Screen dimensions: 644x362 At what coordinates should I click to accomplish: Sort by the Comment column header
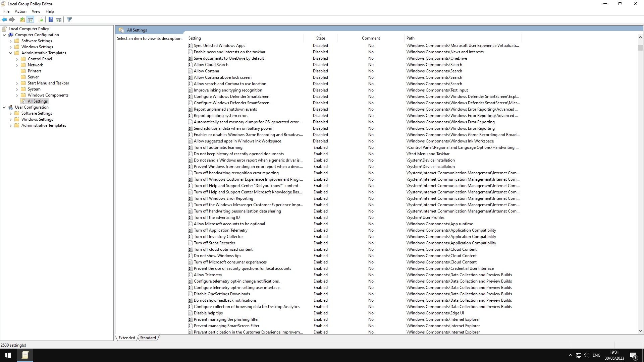371,38
